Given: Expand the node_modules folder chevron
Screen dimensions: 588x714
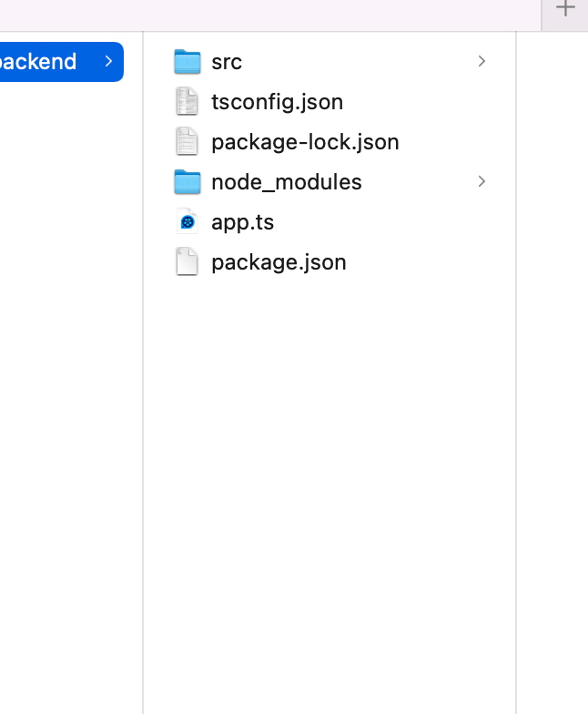Looking at the screenshot, I should (482, 182).
